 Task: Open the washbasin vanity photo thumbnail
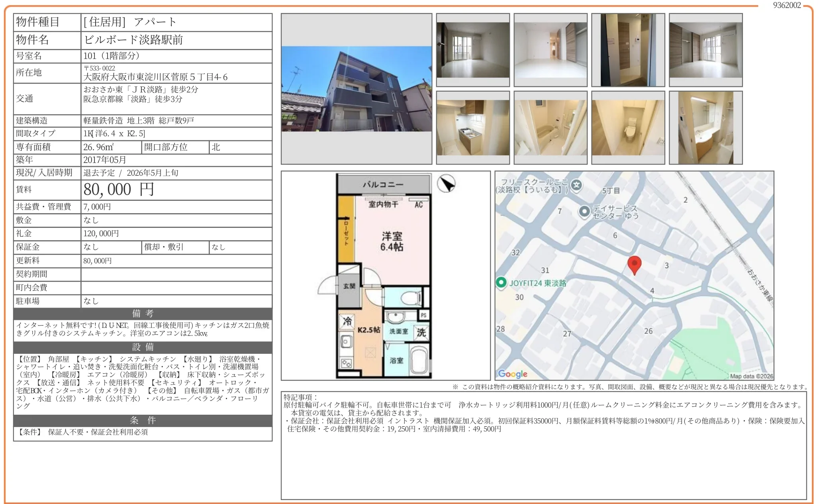705,127
